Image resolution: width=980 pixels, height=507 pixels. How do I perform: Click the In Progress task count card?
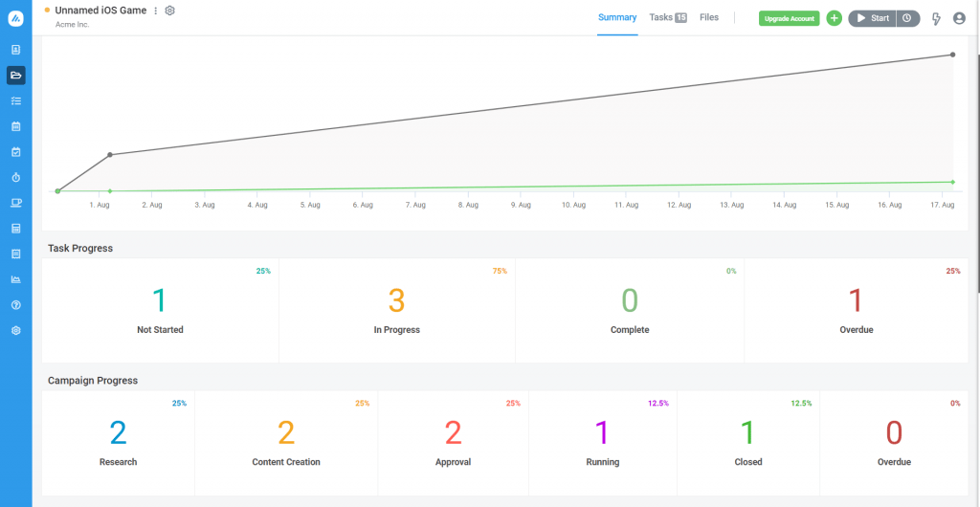click(396, 311)
